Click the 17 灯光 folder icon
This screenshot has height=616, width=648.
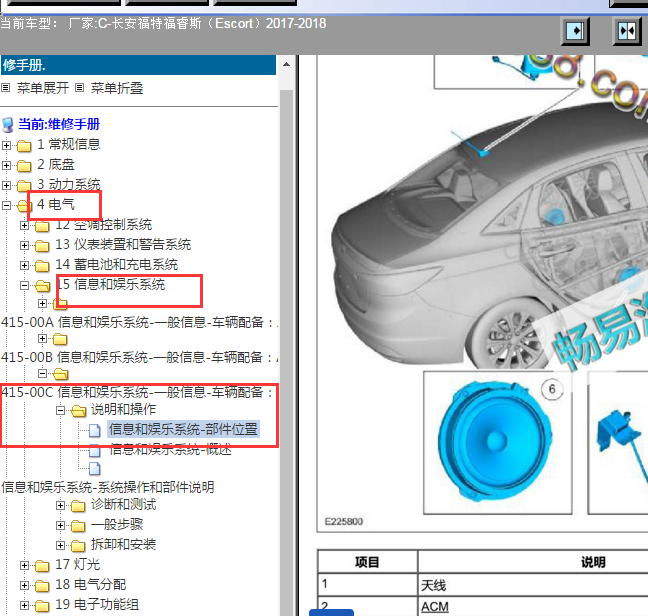tap(42, 566)
